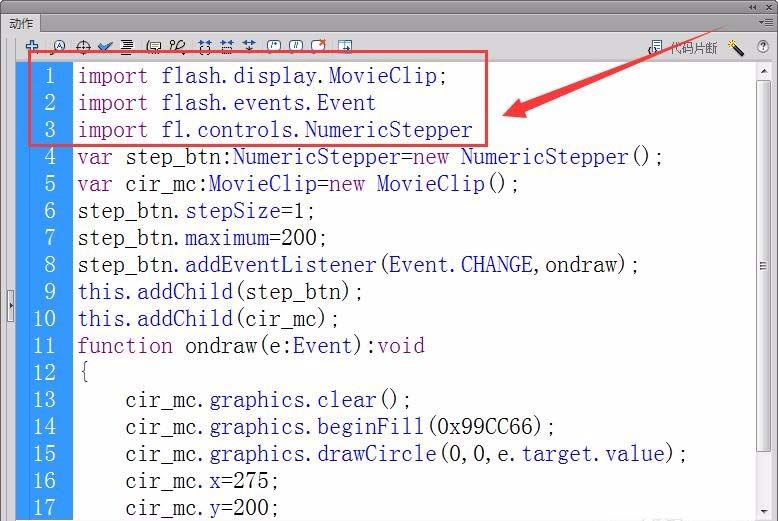Screen dimensions: 778x521
Task: Collapse panel to icons double arrow
Action: [x=753, y=7]
